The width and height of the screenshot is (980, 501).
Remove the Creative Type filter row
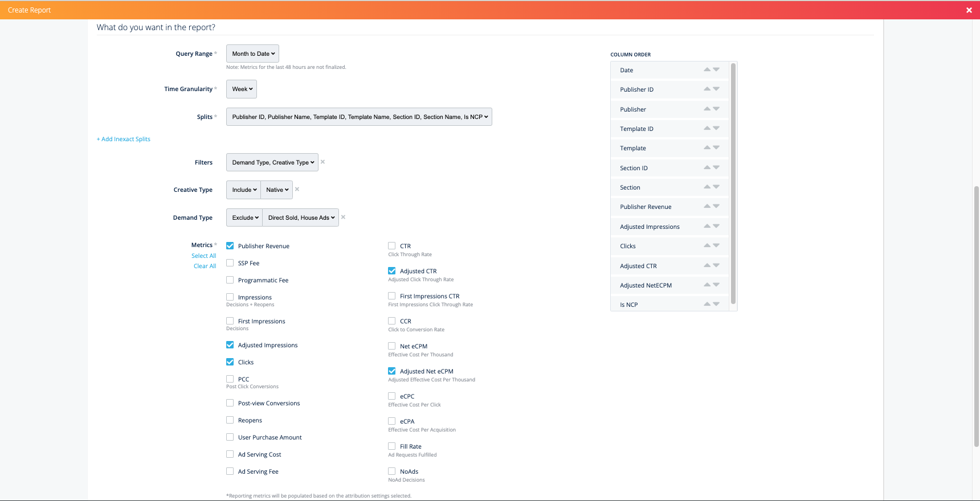[297, 189]
